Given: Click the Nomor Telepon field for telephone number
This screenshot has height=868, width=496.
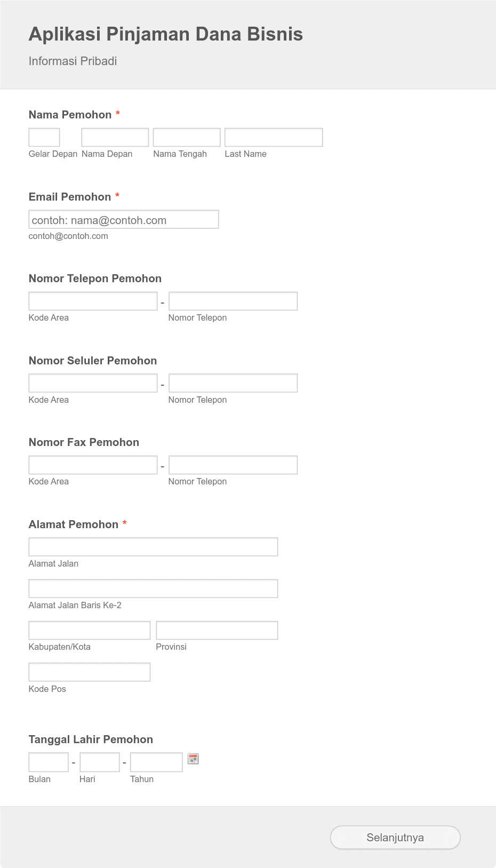Looking at the screenshot, I should click(x=233, y=300).
